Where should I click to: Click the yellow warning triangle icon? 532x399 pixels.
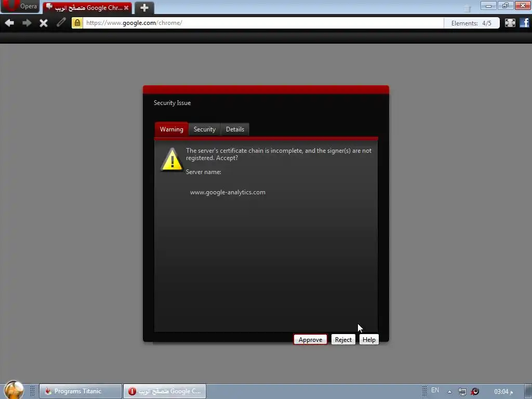click(172, 159)
